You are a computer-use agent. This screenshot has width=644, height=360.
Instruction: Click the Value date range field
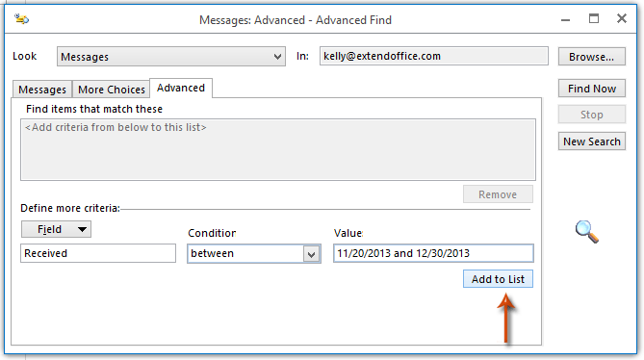pos(433,253)
